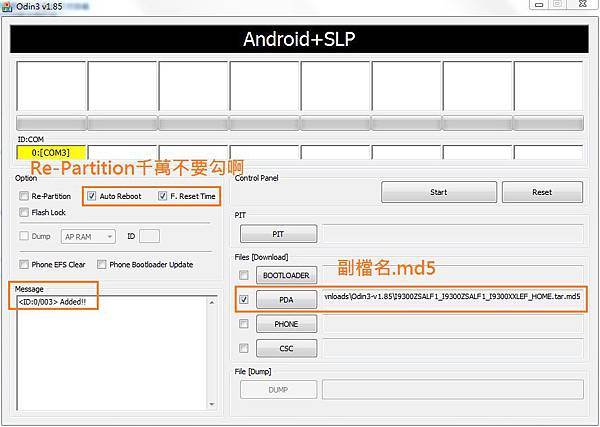The image size is (600, 427).
Task: Tick the Dump checkbox
Action: [x=24, y=236]
